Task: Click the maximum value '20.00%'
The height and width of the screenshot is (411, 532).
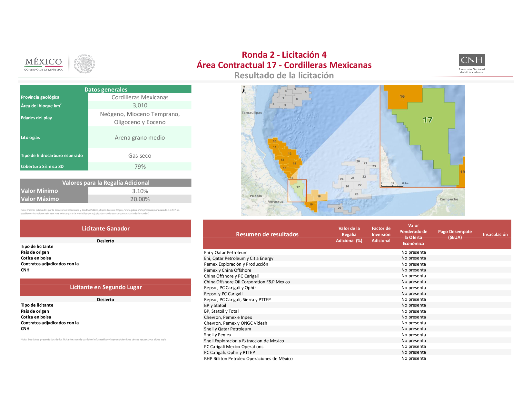Action: coord(140,199)
